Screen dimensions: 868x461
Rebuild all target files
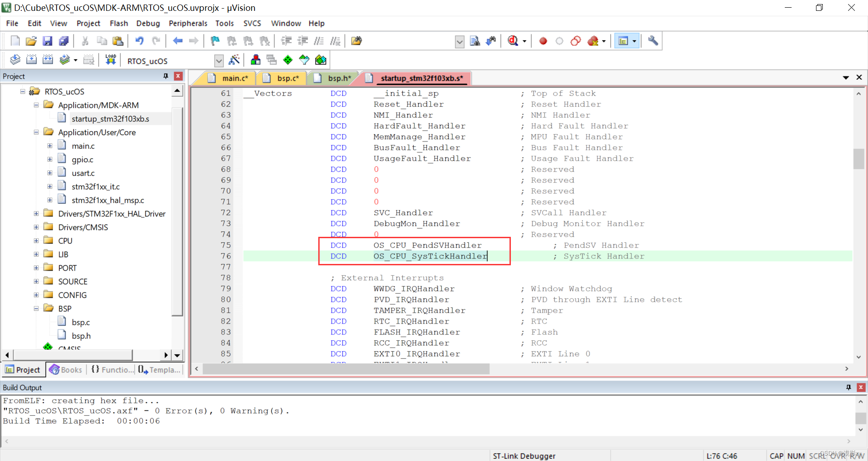(47, 60)
